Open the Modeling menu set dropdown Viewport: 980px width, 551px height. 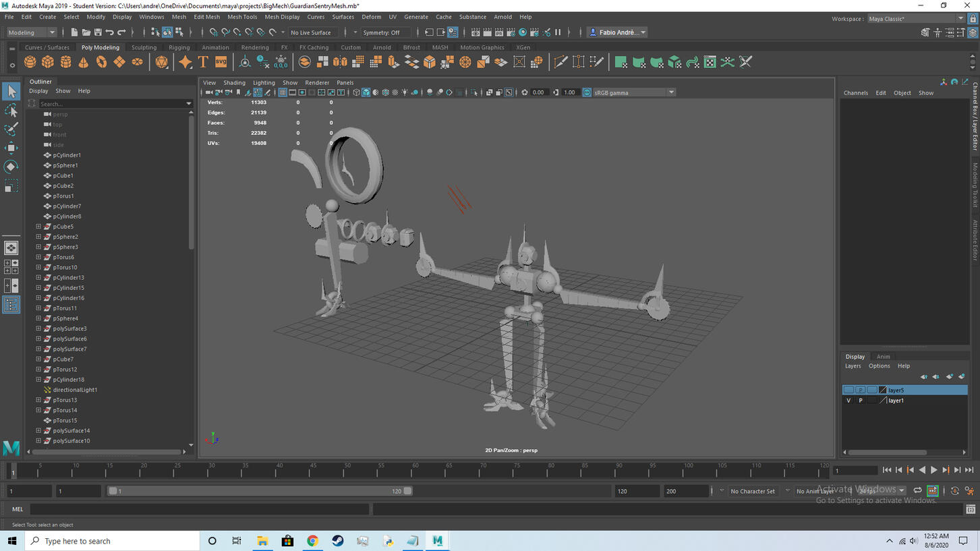[32, 32]
